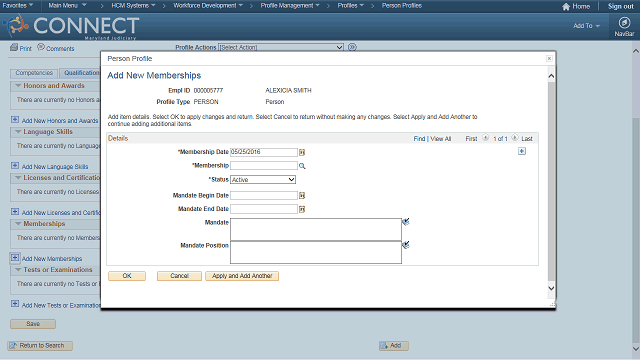Click into the Membership field
Image resolution: width=640 pixels, height=360 pixels.
[x=264, y=166]
